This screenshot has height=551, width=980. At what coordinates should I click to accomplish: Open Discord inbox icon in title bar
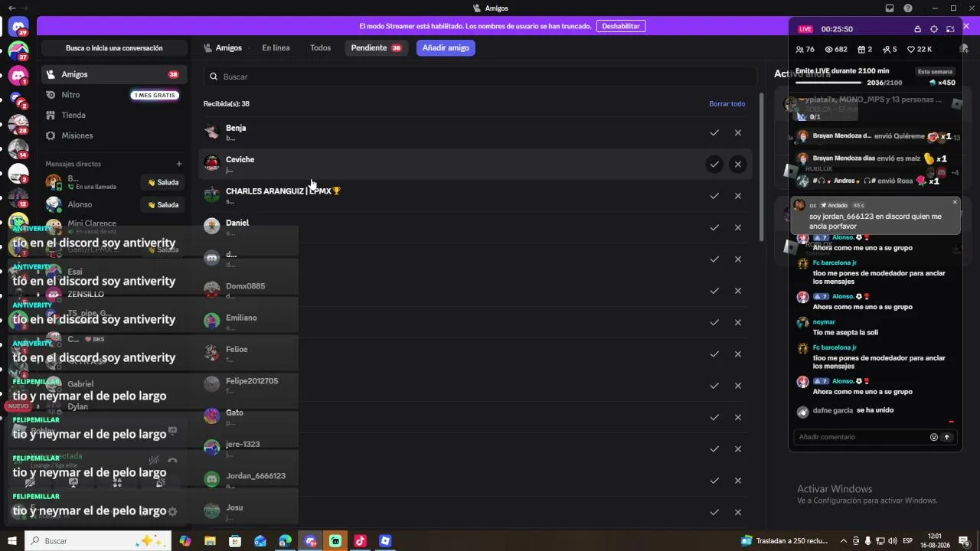[x=890, y=8]
